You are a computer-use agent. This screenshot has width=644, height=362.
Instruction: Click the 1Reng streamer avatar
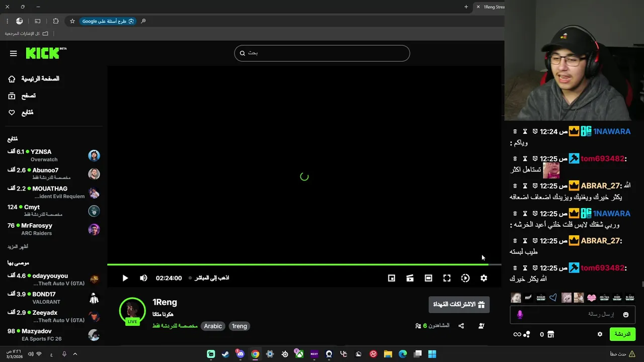coord(132,310)
